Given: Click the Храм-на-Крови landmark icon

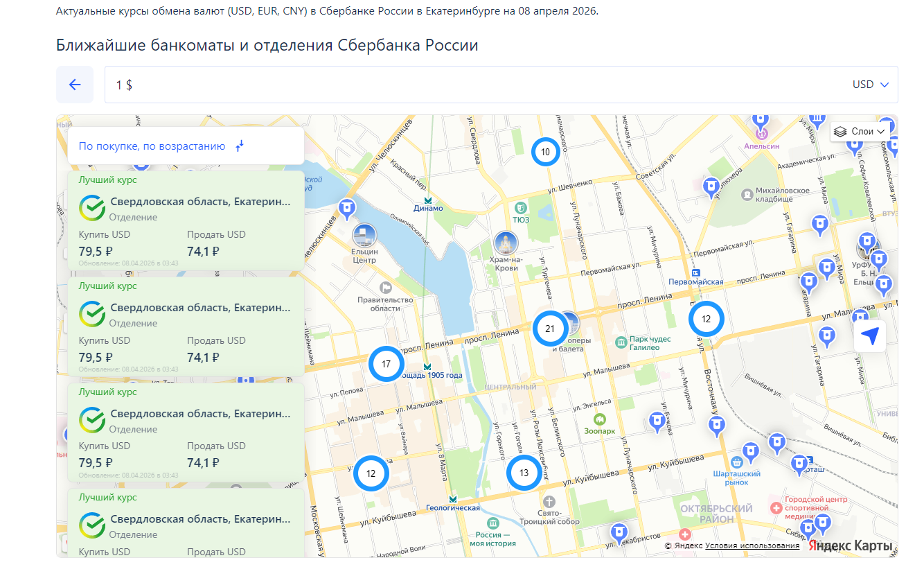Looking at the screenshot, I should pos(506,243).
